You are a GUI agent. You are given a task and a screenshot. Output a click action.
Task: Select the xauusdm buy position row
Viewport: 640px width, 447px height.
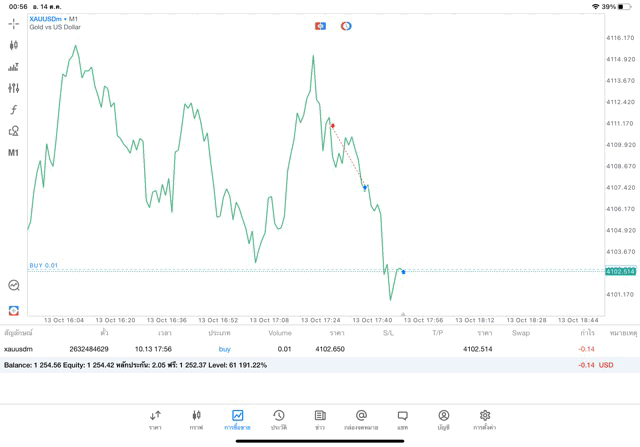tap(300, 349)
